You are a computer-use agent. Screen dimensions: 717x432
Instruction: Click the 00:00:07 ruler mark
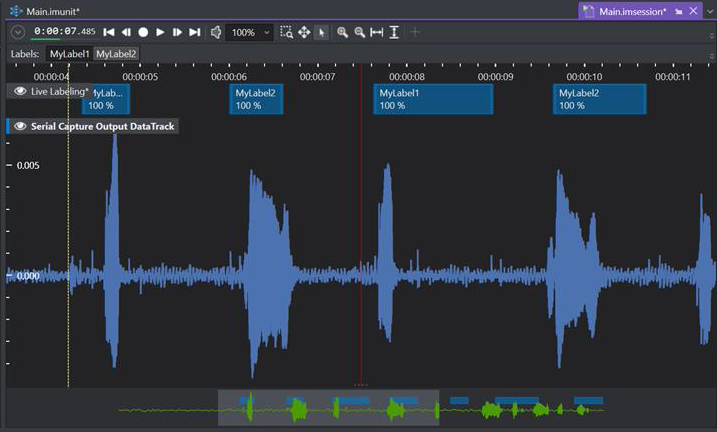pyautogui.click(x=317, y=77)
